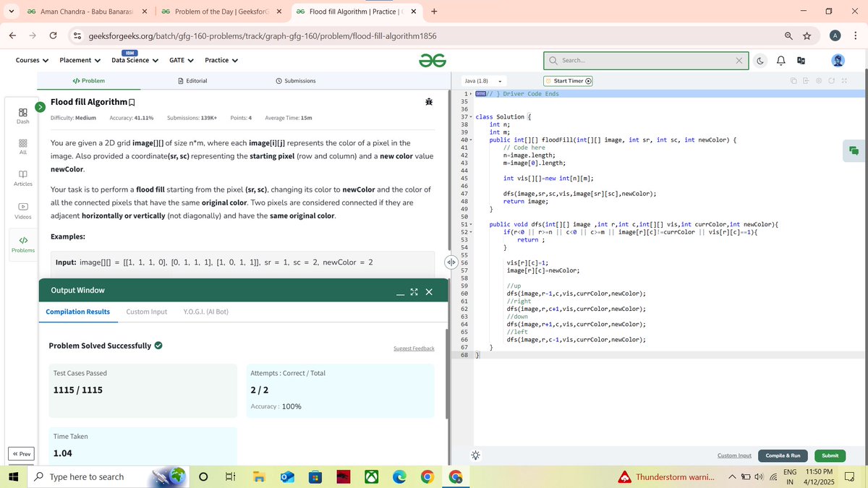
Task: Click the browser address bar URL
Action: 262,35
